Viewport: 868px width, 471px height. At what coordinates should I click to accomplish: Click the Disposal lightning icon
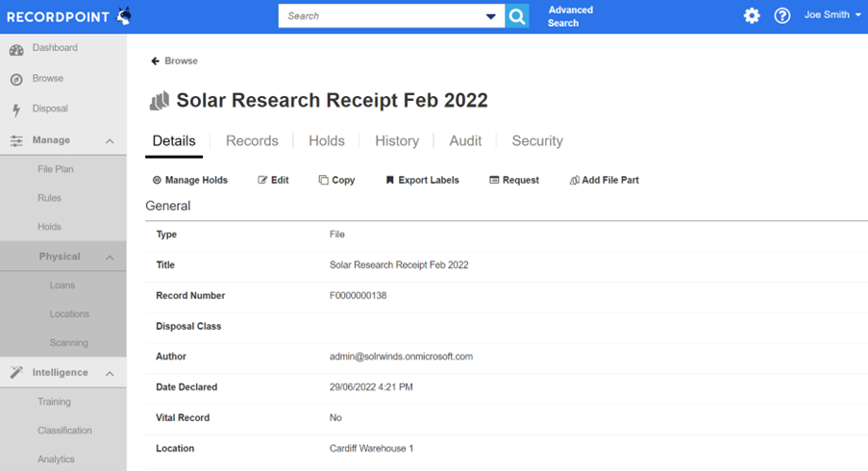16,111
